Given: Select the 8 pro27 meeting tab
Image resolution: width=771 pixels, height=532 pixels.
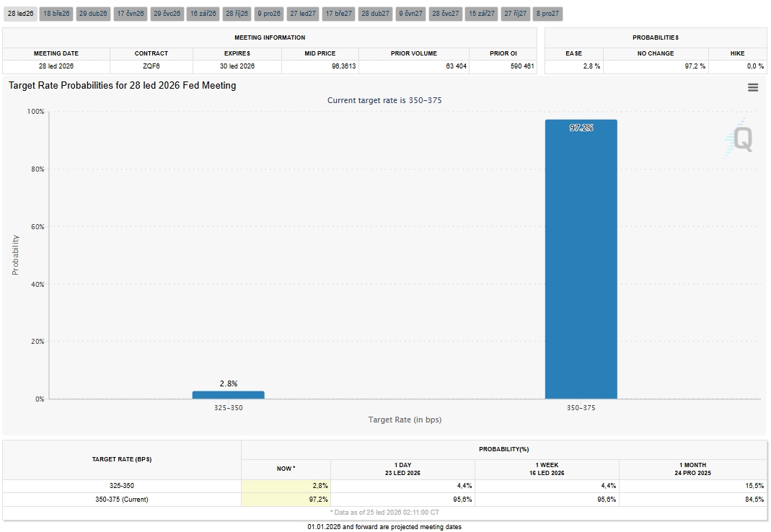Looking at the screenshot, I should click(x=547, y=14).
